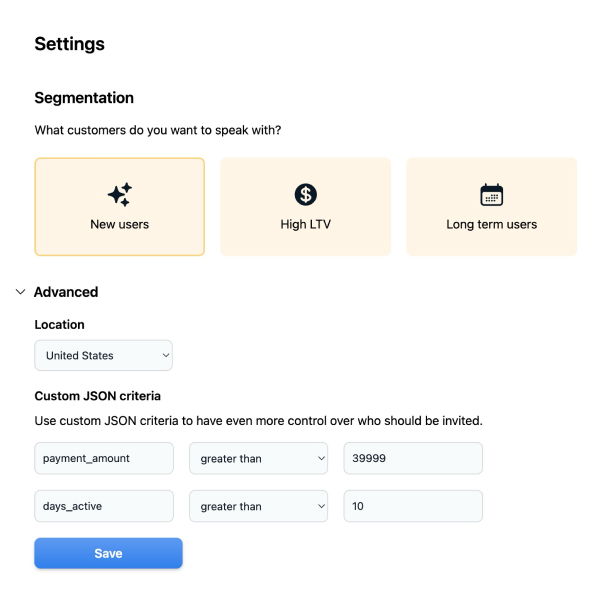Screen dimensions: 600x600
Task: Click the days_active key field
Action: pyautogui.click(x=104, y=506)
